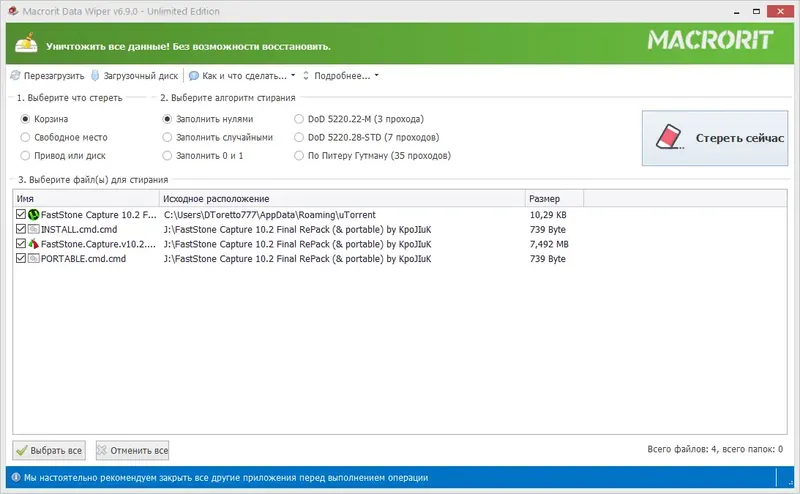This screenshot has width=800, height=494.
Task: Sort by the Имя column header
Action: point(86,199)
